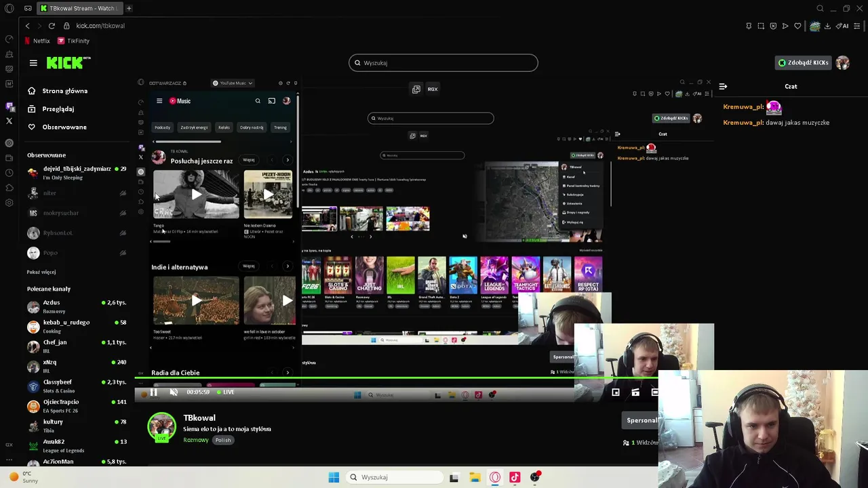The width and height of the screenshot is (868, 488).
Task: Open GX Corner in the tab bar
Action: pyautogui.click(x=28, y=8)
